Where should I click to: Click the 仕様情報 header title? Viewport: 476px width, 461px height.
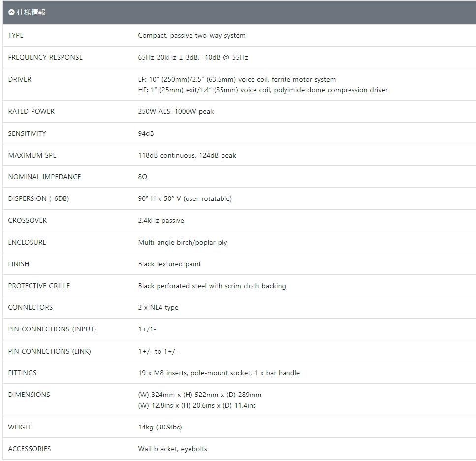[31, 12]
